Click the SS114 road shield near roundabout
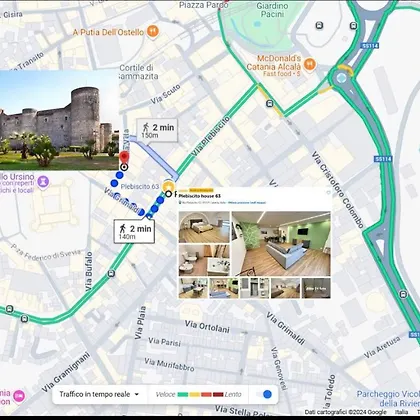 click(x=370, y=46)
